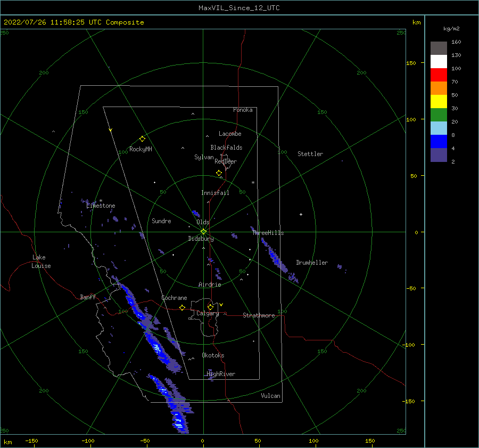Click the Okotoks town label
479x448 pixels.
(x=213, y=355)
